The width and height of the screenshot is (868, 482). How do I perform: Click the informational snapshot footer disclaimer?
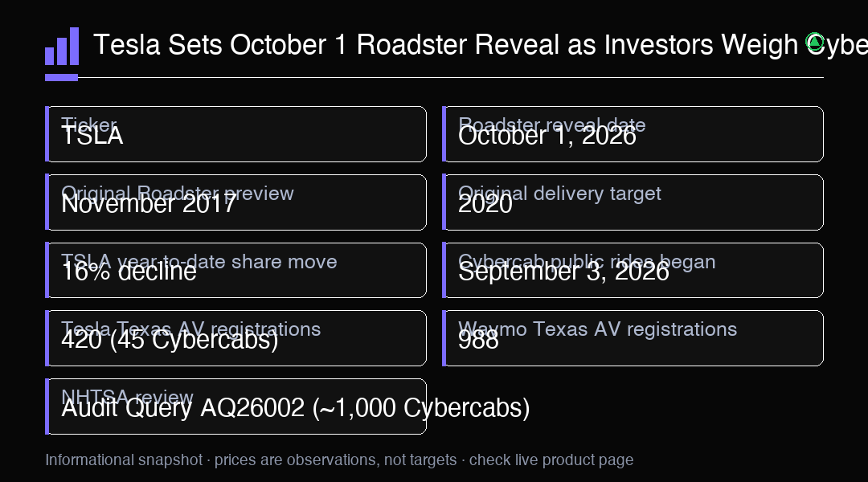339,460
